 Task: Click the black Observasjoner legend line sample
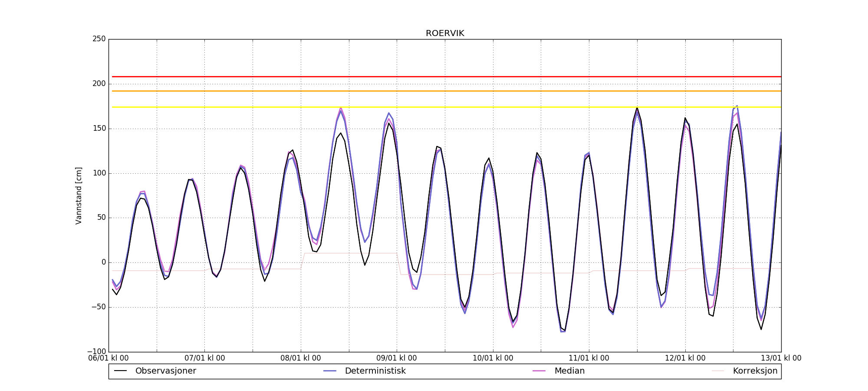(x=121, y=371)
